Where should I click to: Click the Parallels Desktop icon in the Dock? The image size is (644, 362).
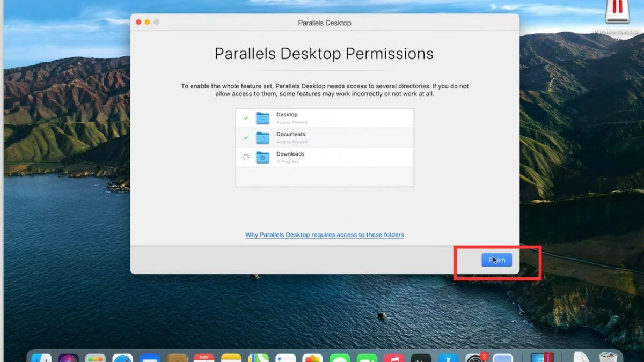coord(540,358)
